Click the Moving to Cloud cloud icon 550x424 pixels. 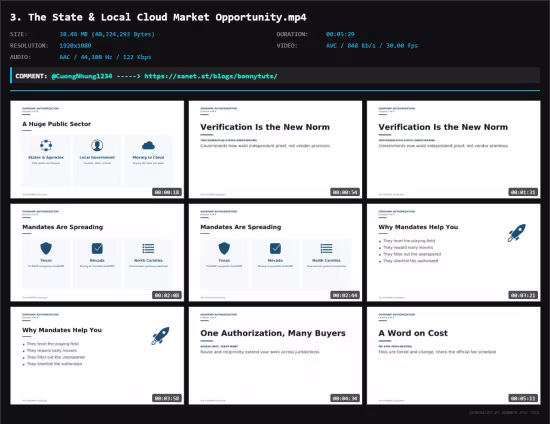click(x=148, y=145)
